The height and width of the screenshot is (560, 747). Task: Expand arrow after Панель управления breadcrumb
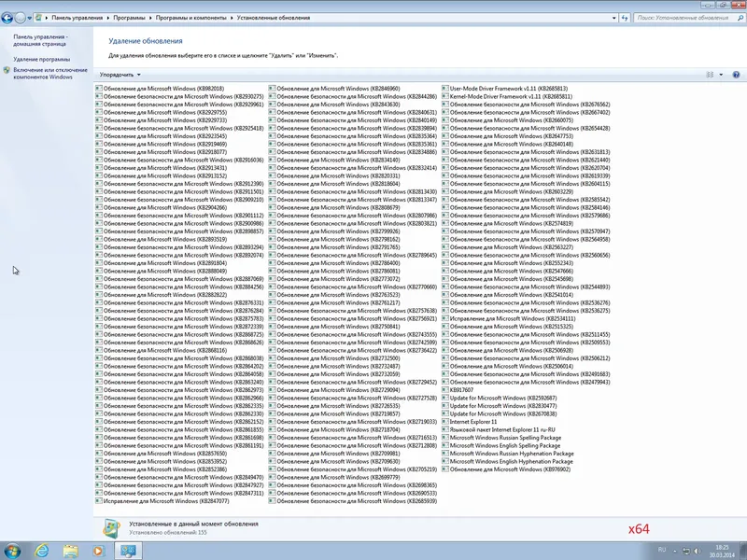click(x=108, y=18)
